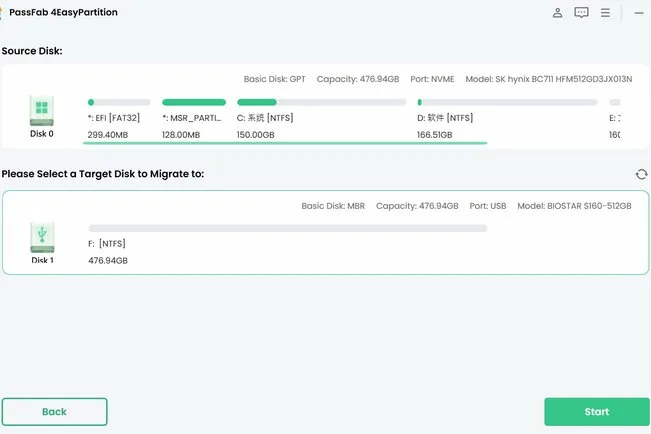This screenshot has height=434, width=651.
Task: Click the '299.40MB' size text
Action: 108,135
